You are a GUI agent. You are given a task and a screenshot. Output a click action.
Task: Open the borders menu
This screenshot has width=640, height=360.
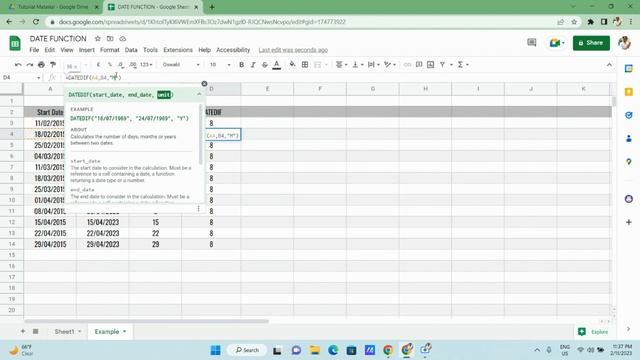[x=305, y=64]
